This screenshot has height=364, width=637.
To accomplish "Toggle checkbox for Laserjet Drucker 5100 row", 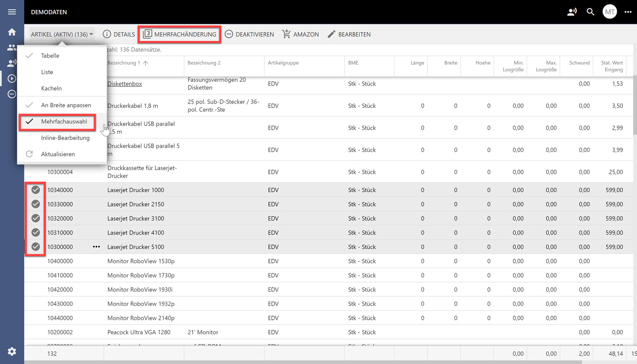I will [36, 246].
